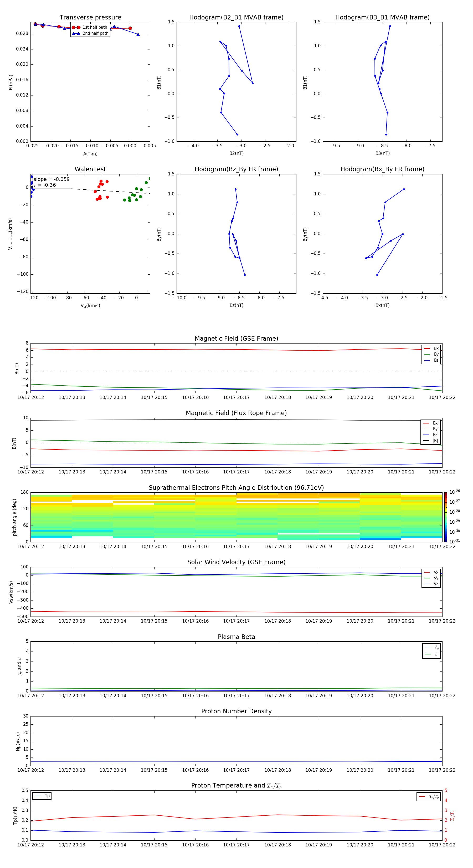
Task: Click the 'Hodogram(Bz_By FR frame)' title
Action: [x=236, y=169]
